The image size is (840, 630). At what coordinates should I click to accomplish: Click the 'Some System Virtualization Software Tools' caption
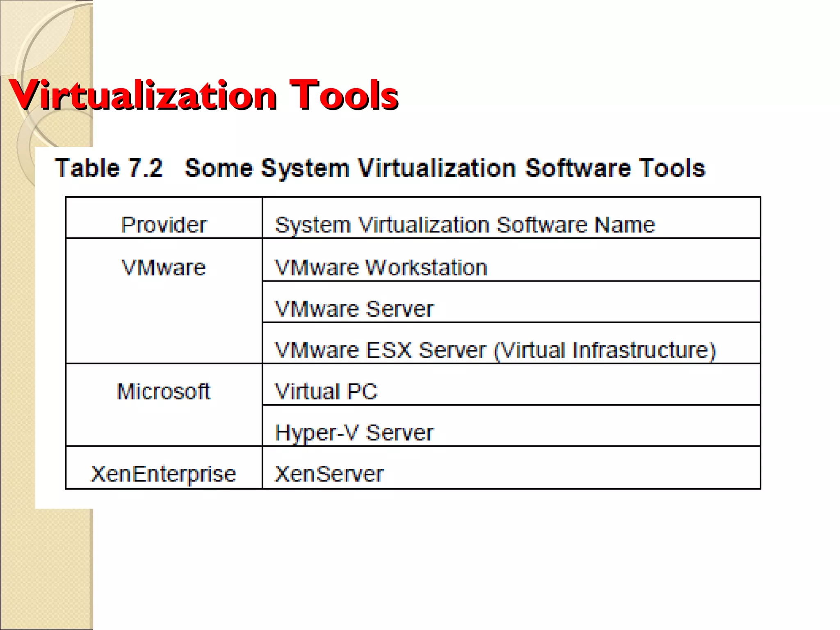click(x=445, y=169)
